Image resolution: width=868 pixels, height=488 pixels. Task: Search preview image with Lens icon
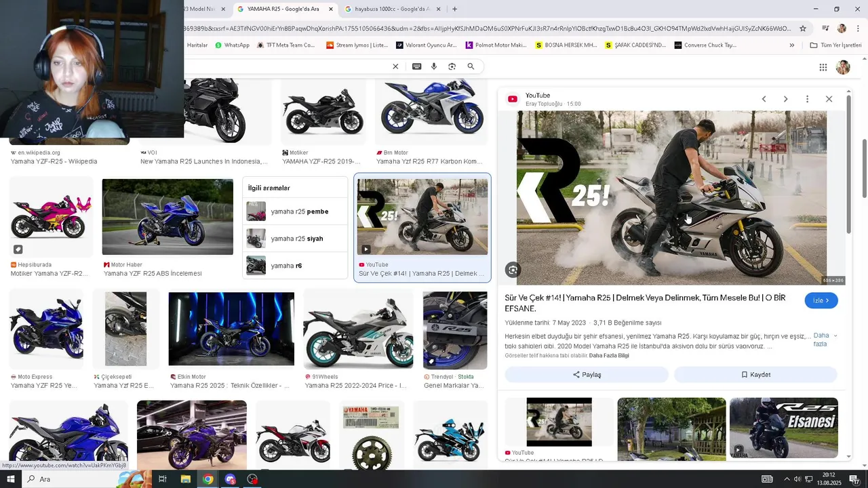point(513,270)
